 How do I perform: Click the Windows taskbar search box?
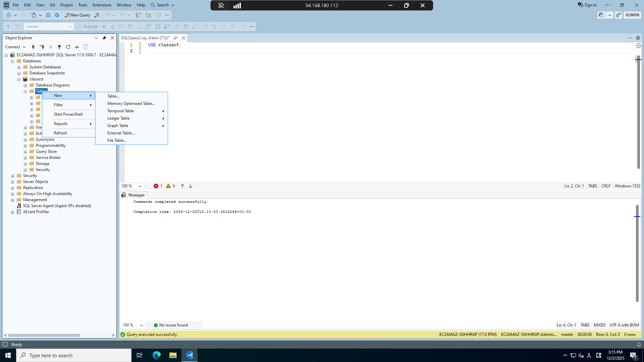coord(74,355)
